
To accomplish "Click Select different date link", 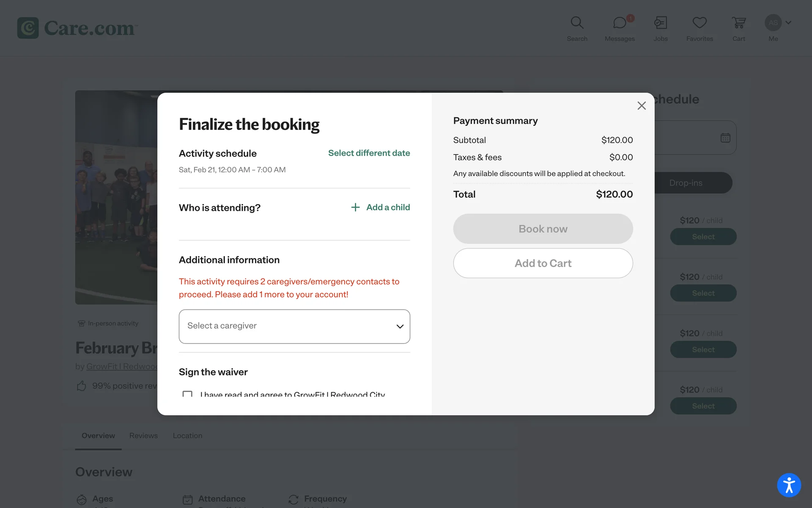I will (x=369, y=153).
